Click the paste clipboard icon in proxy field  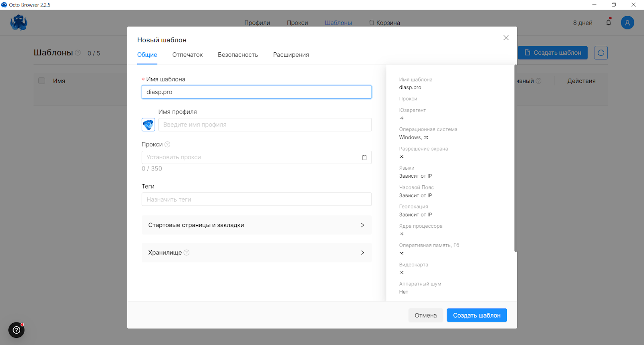[364, 158]
